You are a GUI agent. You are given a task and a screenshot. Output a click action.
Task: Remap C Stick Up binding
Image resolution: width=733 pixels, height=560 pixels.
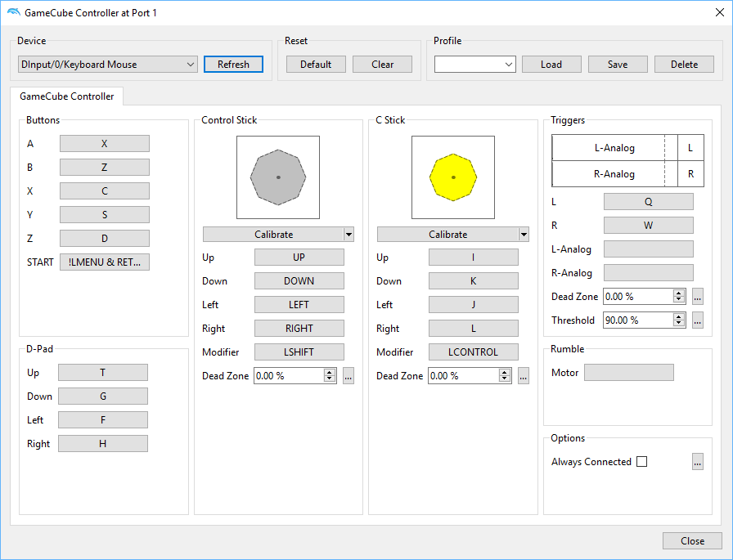tap(474, 258)
